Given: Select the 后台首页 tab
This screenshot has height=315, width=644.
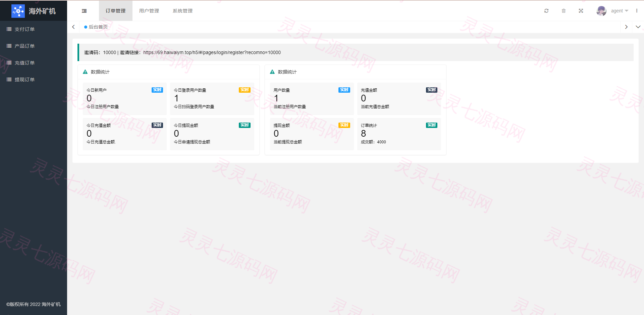Looking at the screenshot, I should pos(96,27).
